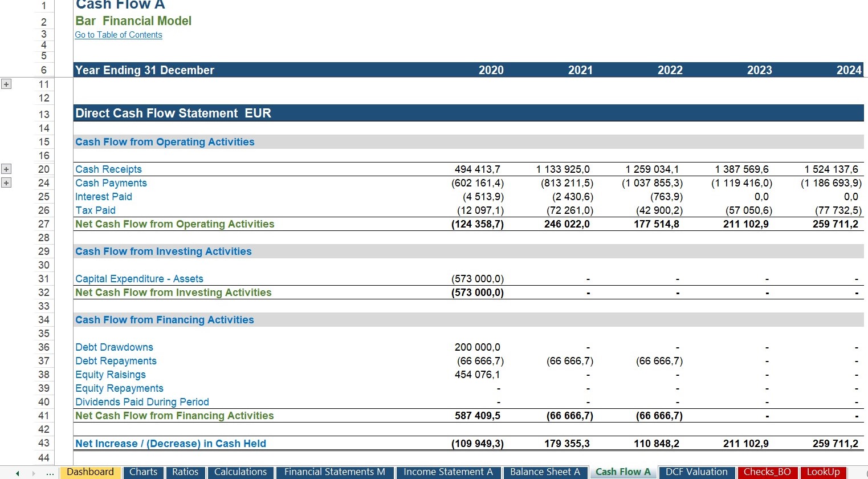The height and width of the screenshot is (479, 868).
Task: Select the Direct Cash Flow Statement EUR header
Action: click(173, 113)
